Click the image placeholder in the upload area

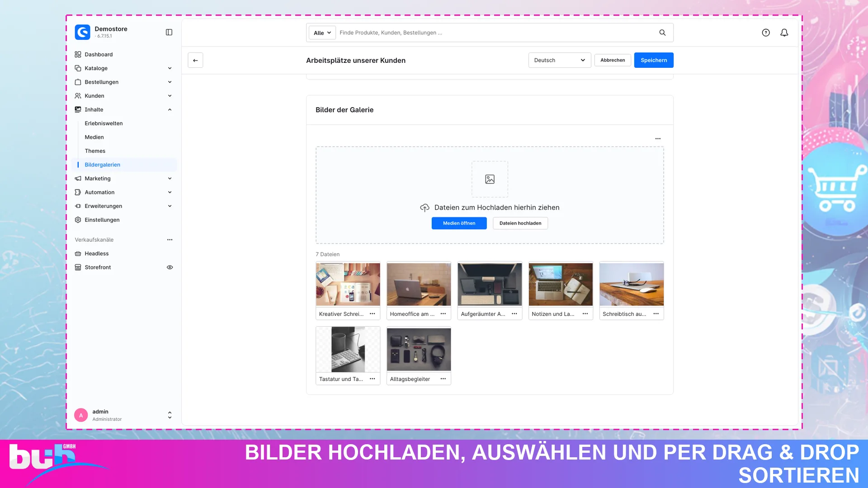[x=490, y=179]
